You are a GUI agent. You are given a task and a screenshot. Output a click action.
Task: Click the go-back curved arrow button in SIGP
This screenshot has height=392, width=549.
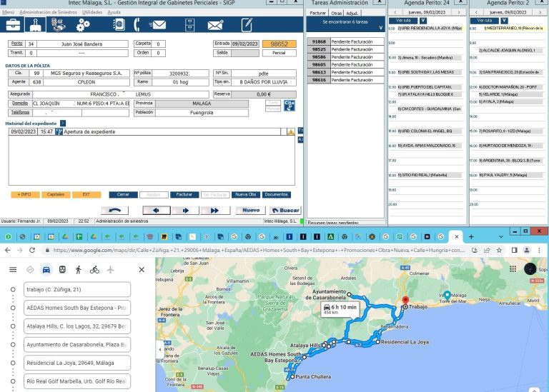point(115,210)
